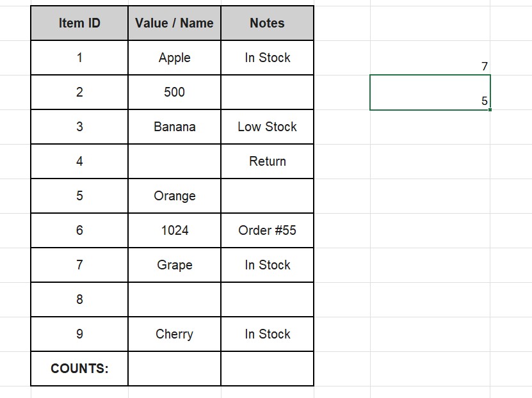Click the Banana cell
The width and height of the screenshot is (532, 398).
coord(174,127)
